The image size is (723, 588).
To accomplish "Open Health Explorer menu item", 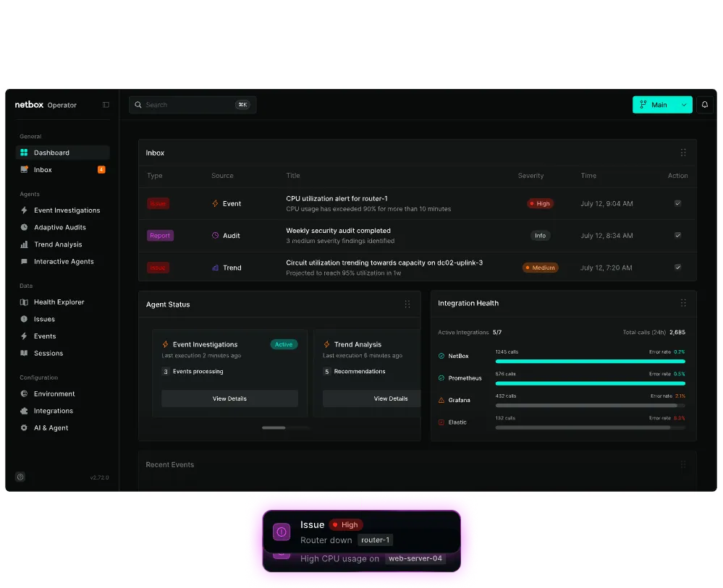I will tap(63, 302).
